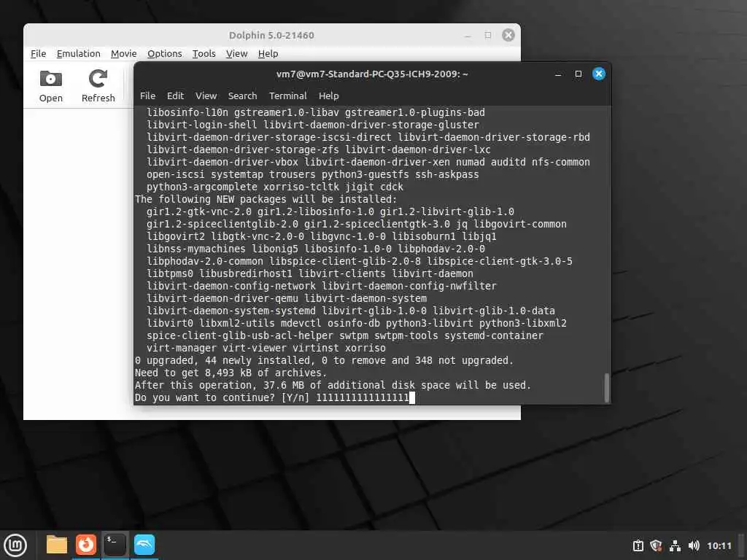The height and width of the screenshot is (560, 747).
Task: Open the terminal Help menu
Action: point(328,96)
